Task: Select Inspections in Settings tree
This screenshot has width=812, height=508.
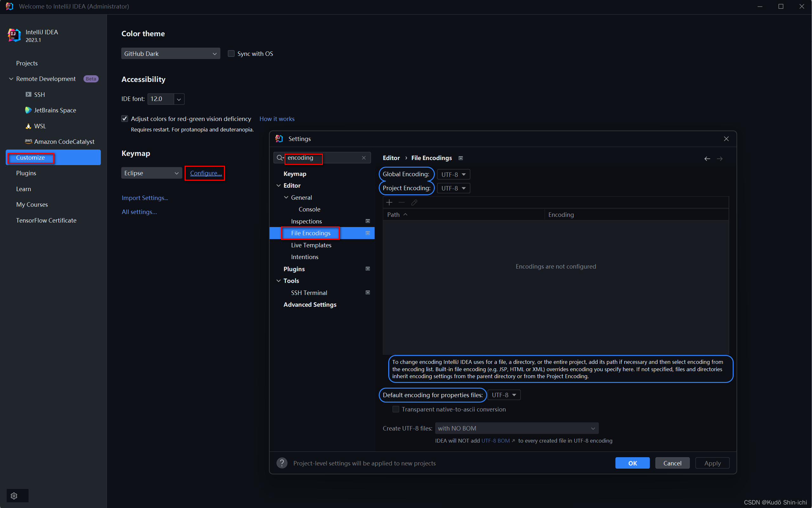Action: [306, 221]
